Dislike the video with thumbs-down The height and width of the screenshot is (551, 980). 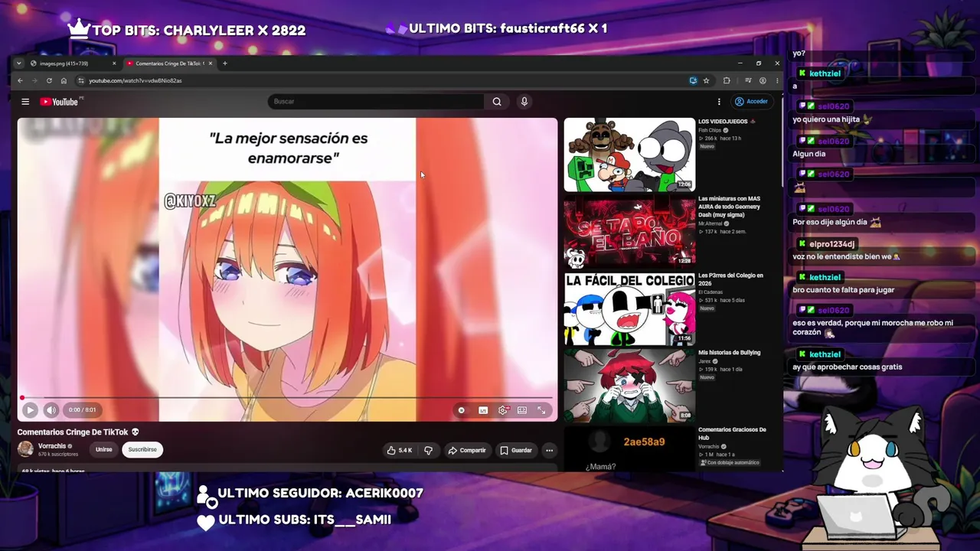click(x=429, y=451)
